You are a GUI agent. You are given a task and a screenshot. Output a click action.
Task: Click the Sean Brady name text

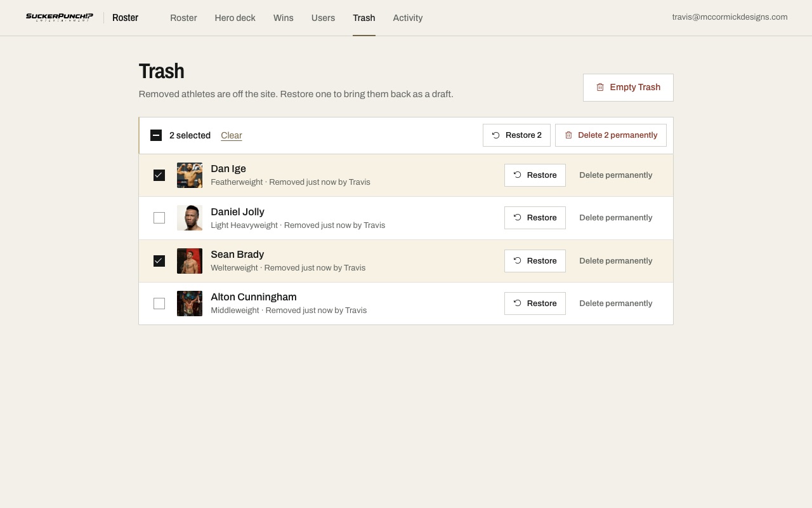click(x=237, y=255)
